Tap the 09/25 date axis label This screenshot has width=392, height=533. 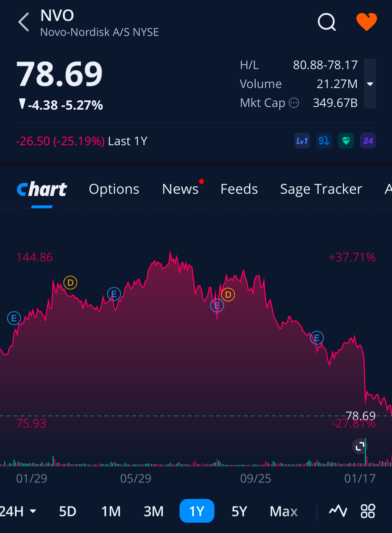coord(256,479)
